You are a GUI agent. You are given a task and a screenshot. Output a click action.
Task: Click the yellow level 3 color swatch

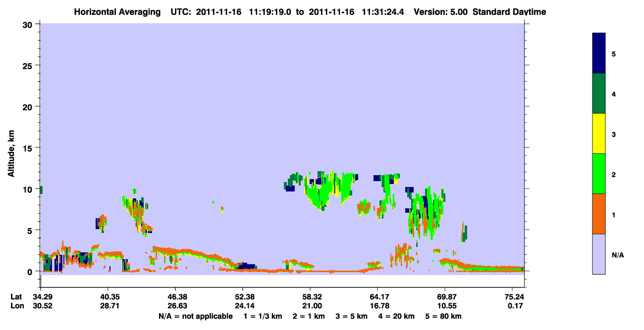tap(599, 134)
